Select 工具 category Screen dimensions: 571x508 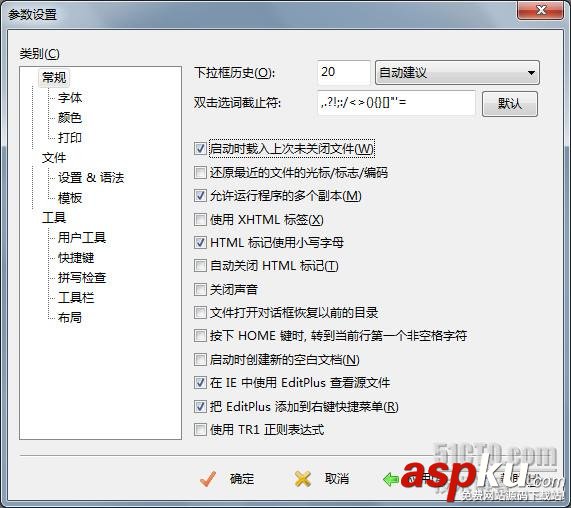[54, 218]
